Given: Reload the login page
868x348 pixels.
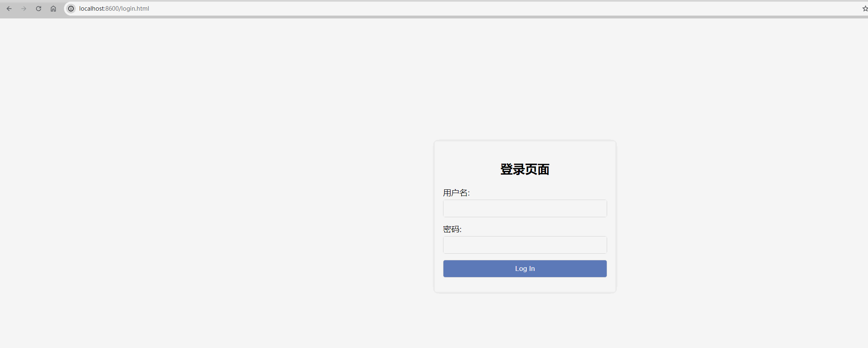Looking at the screenshot, I should (x=39, y=9).
